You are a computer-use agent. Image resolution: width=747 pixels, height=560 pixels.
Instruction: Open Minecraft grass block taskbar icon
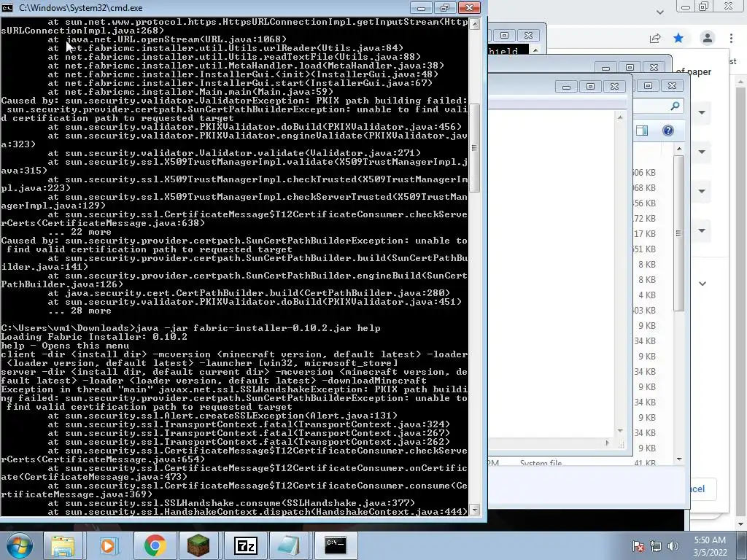click(x=198, y=545)
